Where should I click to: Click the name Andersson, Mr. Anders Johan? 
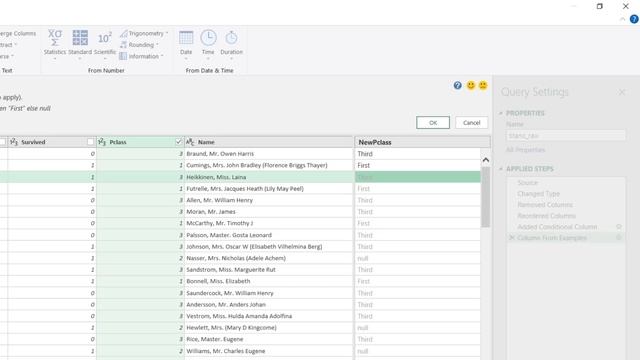(x=226, y=304)
